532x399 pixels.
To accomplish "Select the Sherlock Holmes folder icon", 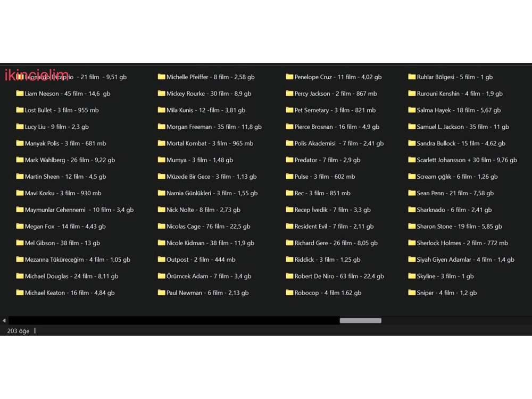I will [x=412, y=243].
